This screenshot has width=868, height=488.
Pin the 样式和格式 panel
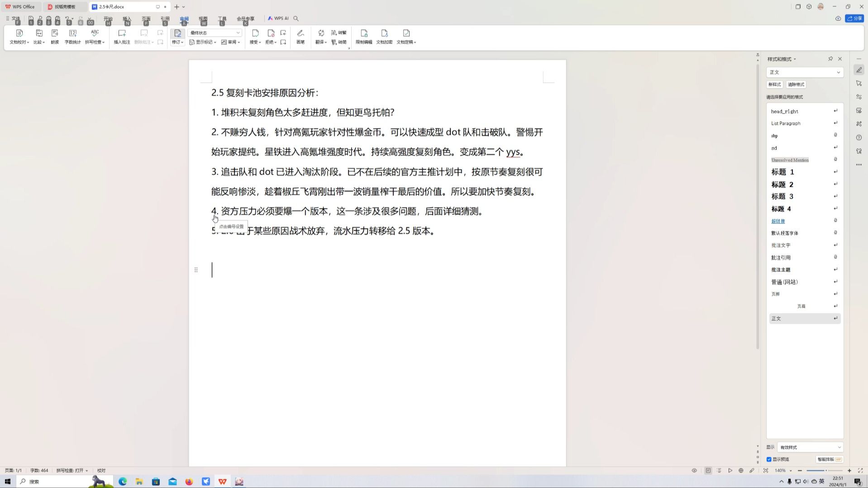pyautogui.click(x=830, y=59)
